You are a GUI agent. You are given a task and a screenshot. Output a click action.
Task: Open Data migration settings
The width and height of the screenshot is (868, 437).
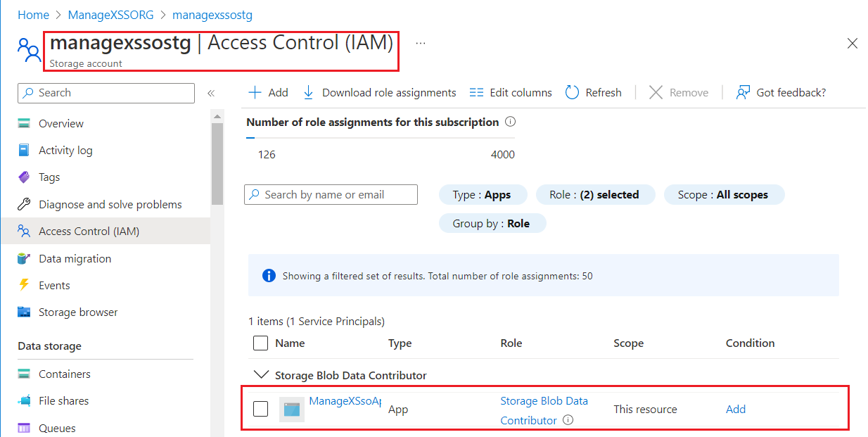pyautogui.click(x=72, y=258)
